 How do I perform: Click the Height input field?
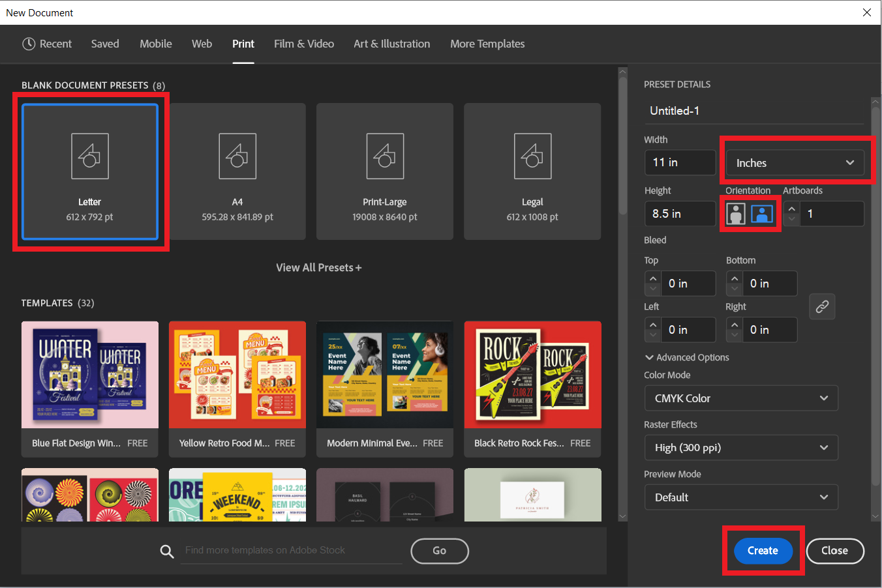coord(680,214)
